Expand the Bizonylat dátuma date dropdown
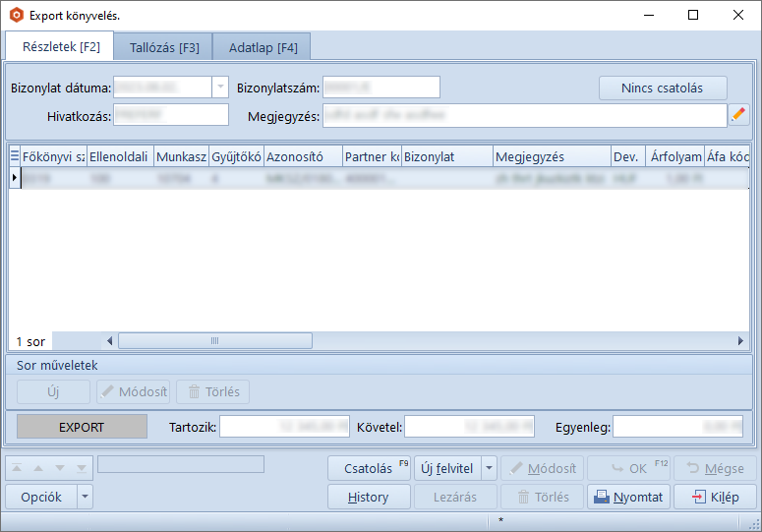Image resolution: width=762 pixels, height=532 pixels. (x=219, y=88)
